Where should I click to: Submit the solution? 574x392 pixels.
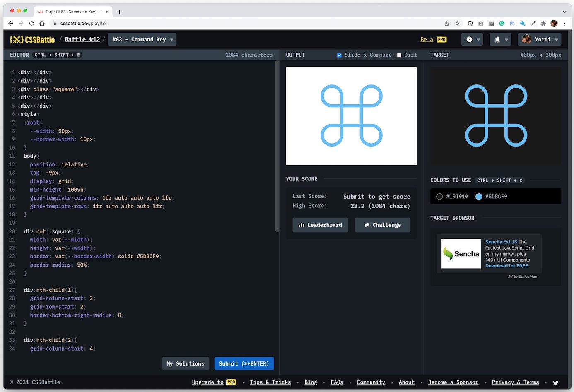[244, 363]
